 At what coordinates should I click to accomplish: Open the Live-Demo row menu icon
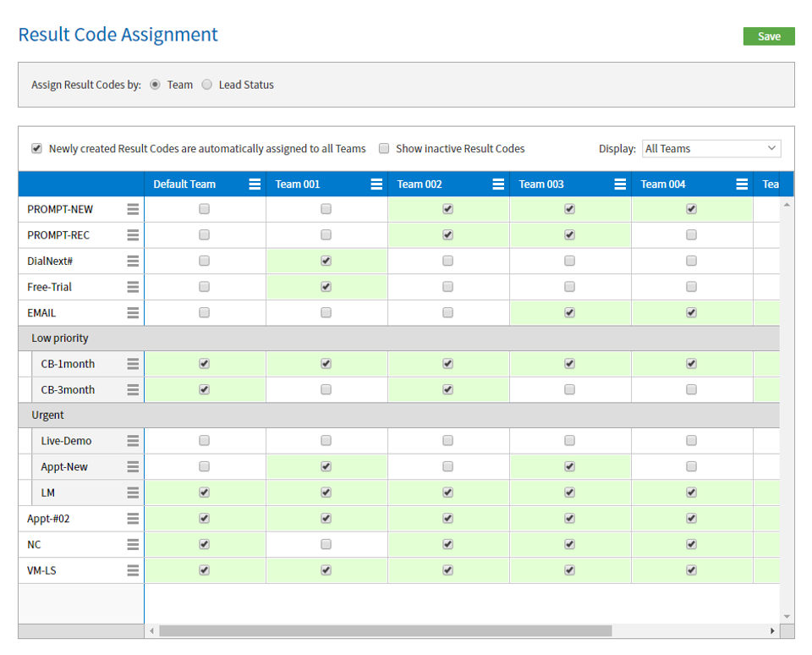[x=133, y=441]
